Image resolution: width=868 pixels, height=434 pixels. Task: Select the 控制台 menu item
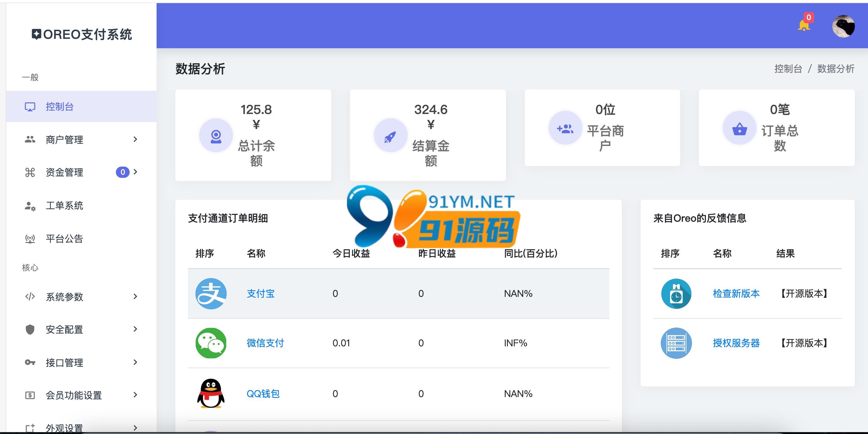(81, 106)
